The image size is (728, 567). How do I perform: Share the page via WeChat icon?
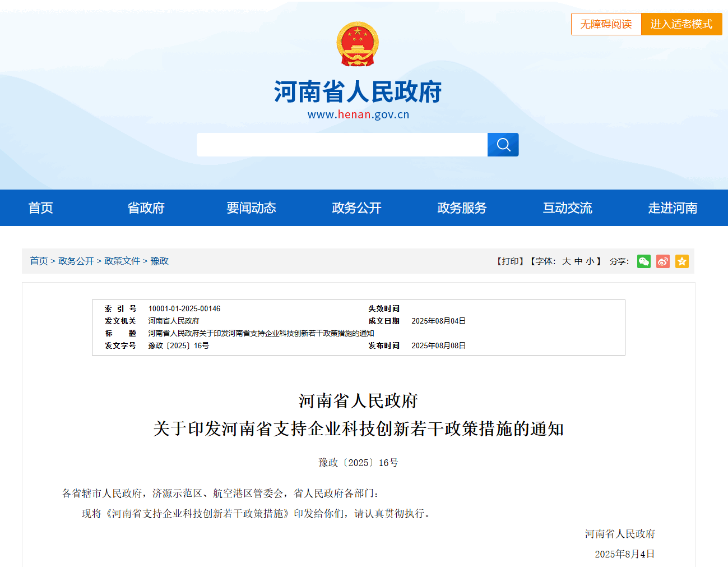pyautogui.click(x=643, y=261)
